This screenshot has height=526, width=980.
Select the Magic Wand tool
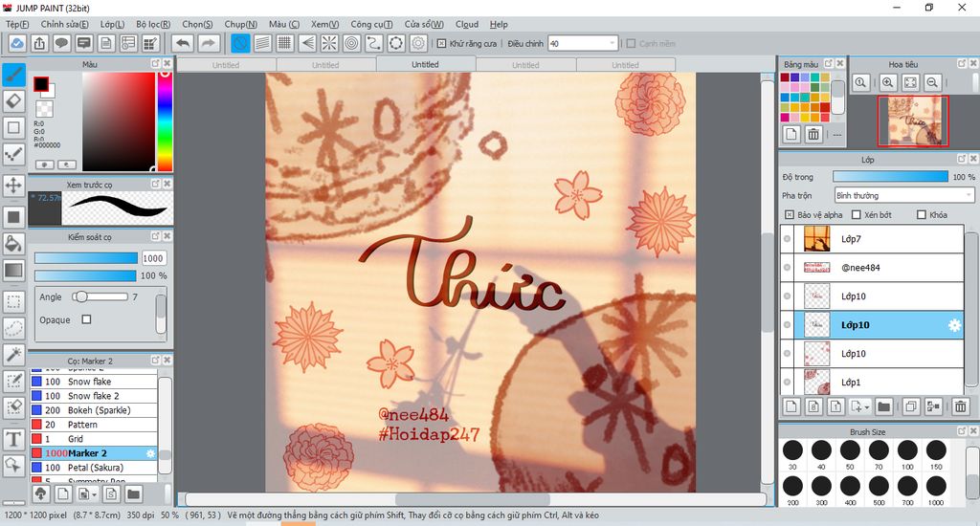coord(13,354)
